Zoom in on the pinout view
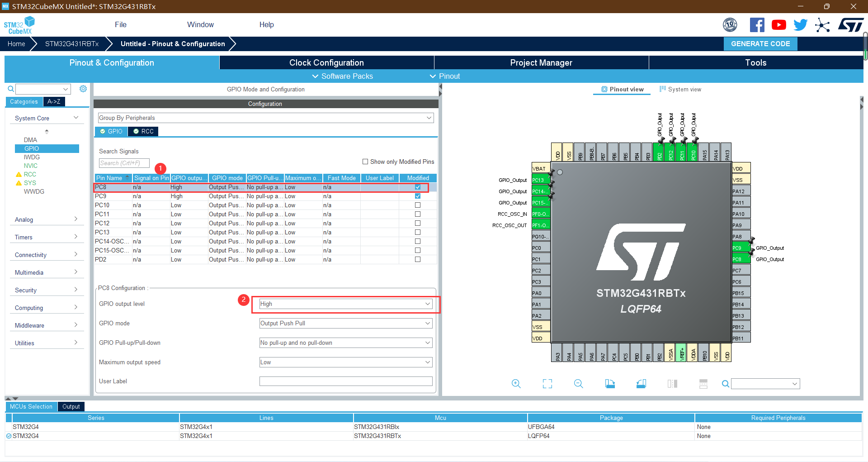The height and width of the screenshot is (462, 868). pos(516,383)
